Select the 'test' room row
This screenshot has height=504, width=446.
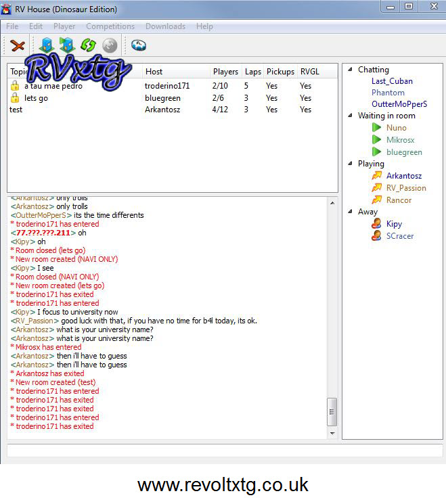pos(173,110)
